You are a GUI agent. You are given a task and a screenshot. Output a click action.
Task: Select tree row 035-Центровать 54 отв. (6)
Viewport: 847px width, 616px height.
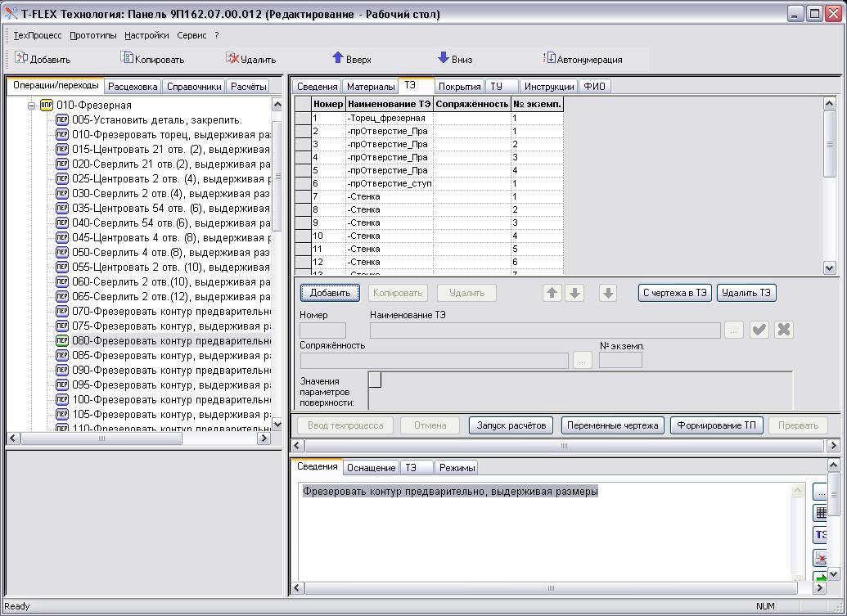tap(171, 209)
